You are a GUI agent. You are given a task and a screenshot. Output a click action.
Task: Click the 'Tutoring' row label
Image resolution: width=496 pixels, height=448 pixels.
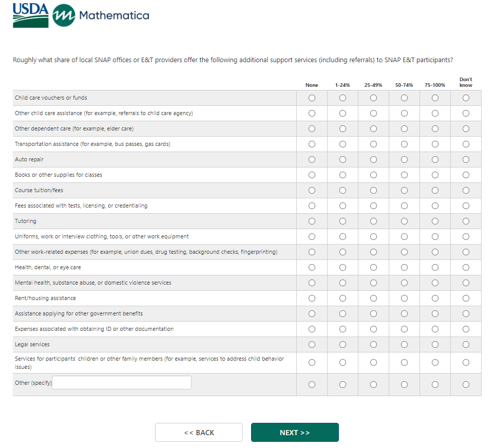(x=26, y=221)
